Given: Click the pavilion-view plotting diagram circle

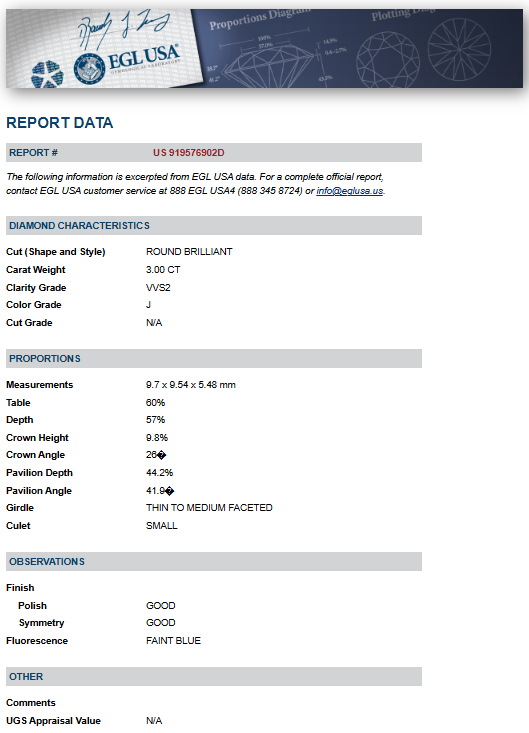Looking at the screenshot, I should [x=459, y=49].
